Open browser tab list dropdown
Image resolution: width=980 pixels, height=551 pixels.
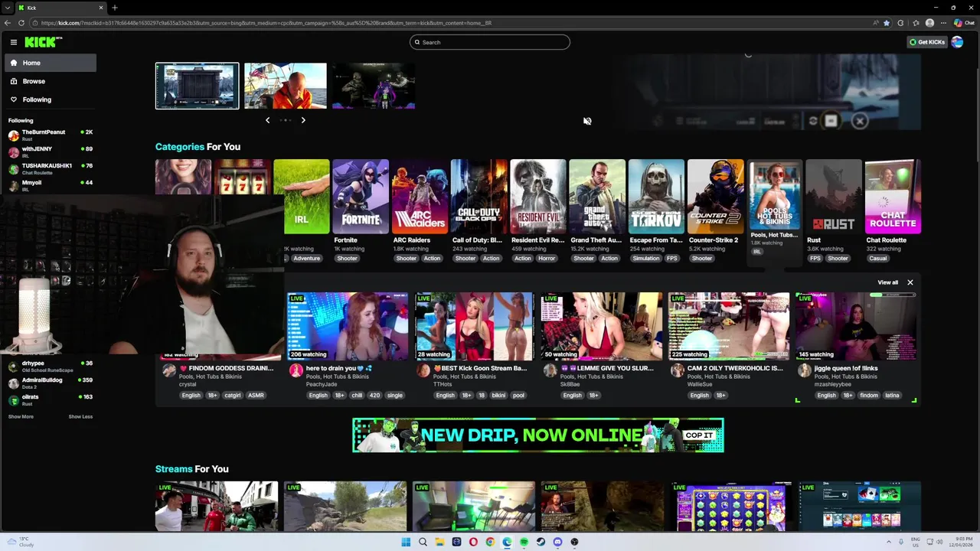[7, 8]
